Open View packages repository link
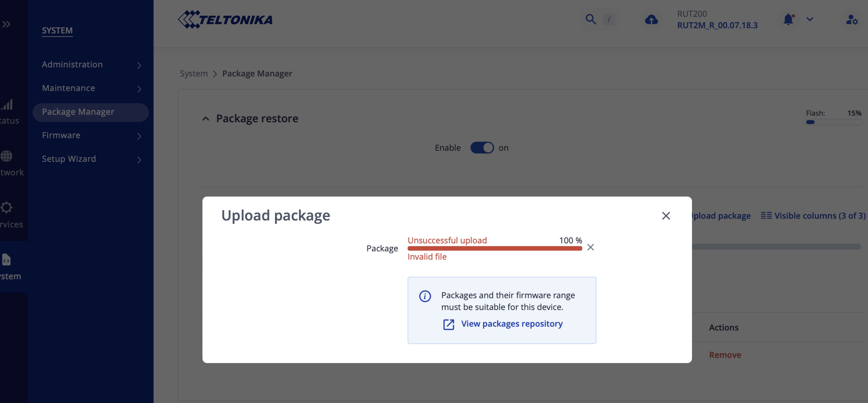 [x=511, y=324]
